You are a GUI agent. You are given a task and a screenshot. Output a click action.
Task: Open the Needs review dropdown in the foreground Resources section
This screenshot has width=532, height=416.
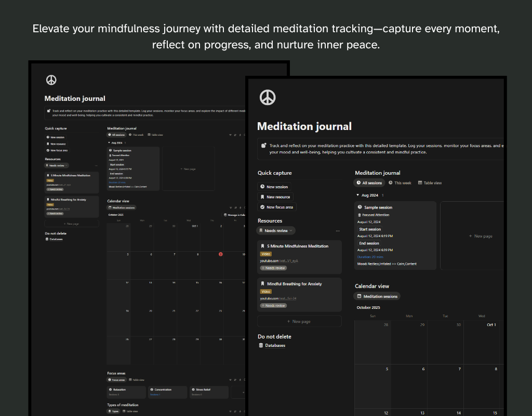276,230
